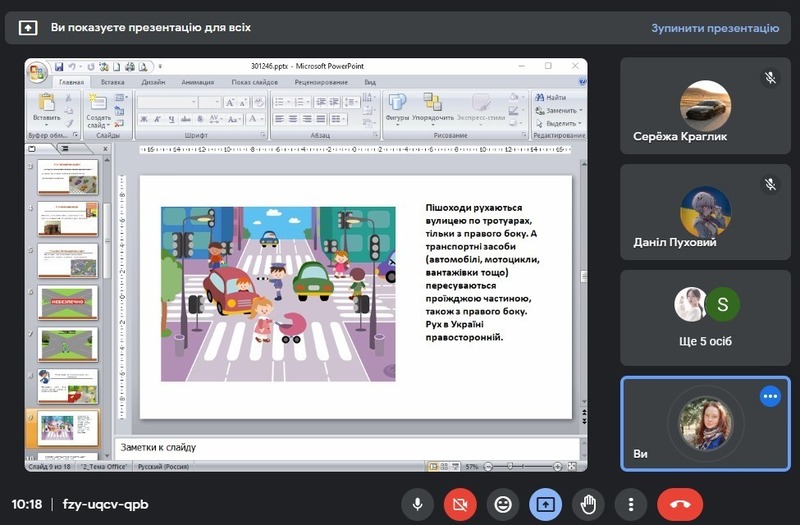Open the emoji reactions button
The width and height of the screenshot is (800, 525).
pos(503,504)
